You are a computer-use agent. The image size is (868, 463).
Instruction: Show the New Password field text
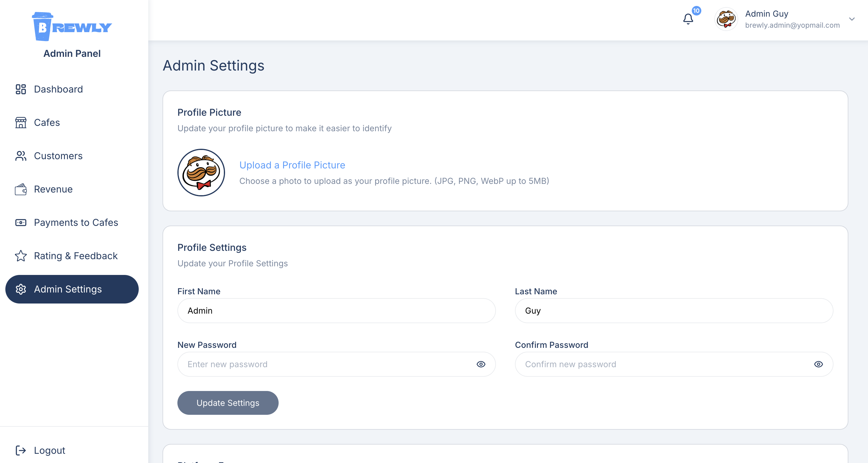481,364
